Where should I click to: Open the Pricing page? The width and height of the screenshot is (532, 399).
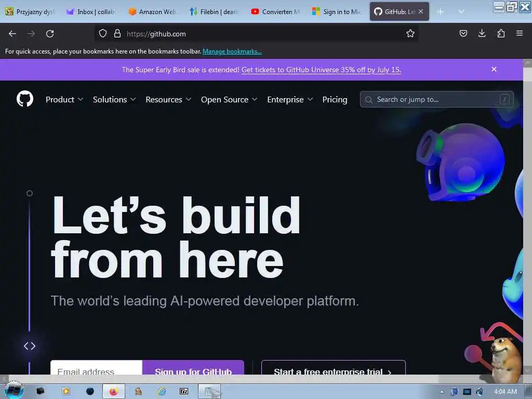[x=335, y=99]
